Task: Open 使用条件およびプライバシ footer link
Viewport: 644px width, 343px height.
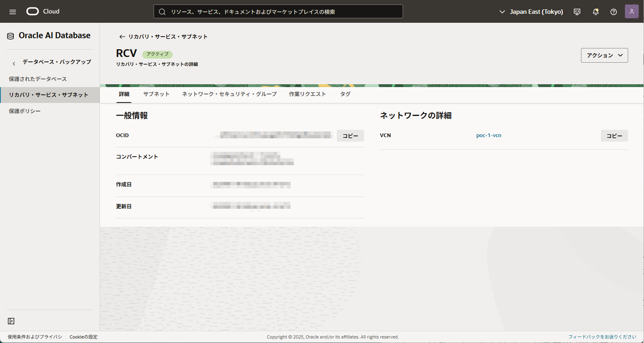Action: 35,337
